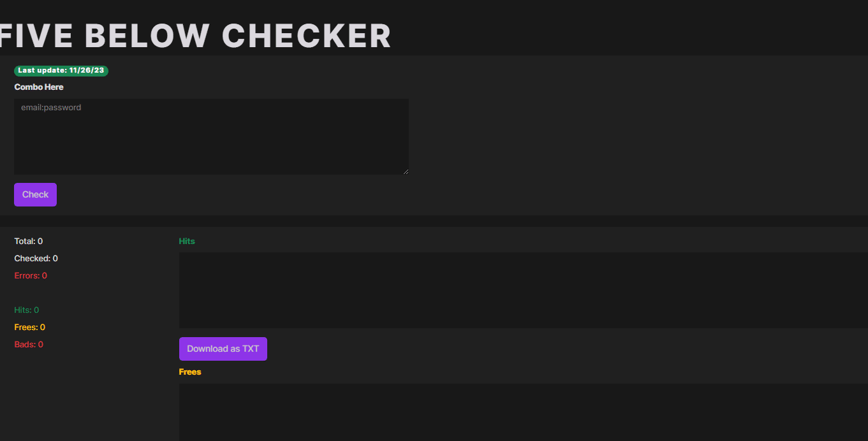Select the green Hits: 0 counter
The height and width of the screenshot is (441, 868).
[27, 310]
